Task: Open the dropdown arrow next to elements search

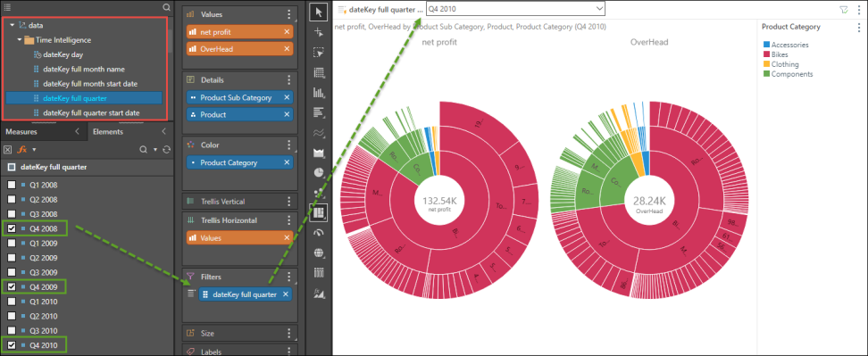Action: coord(155,149)
